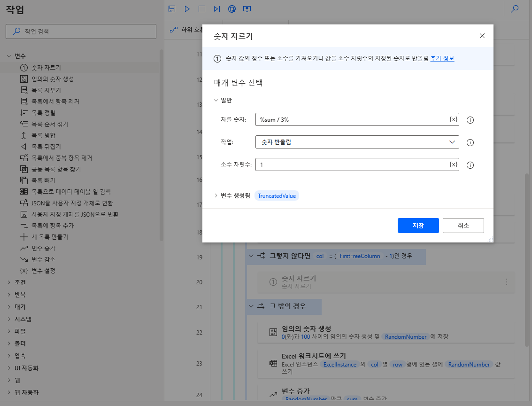Open the desktop recorder monitor icon

pyautogui.click(x=247, y=9)
